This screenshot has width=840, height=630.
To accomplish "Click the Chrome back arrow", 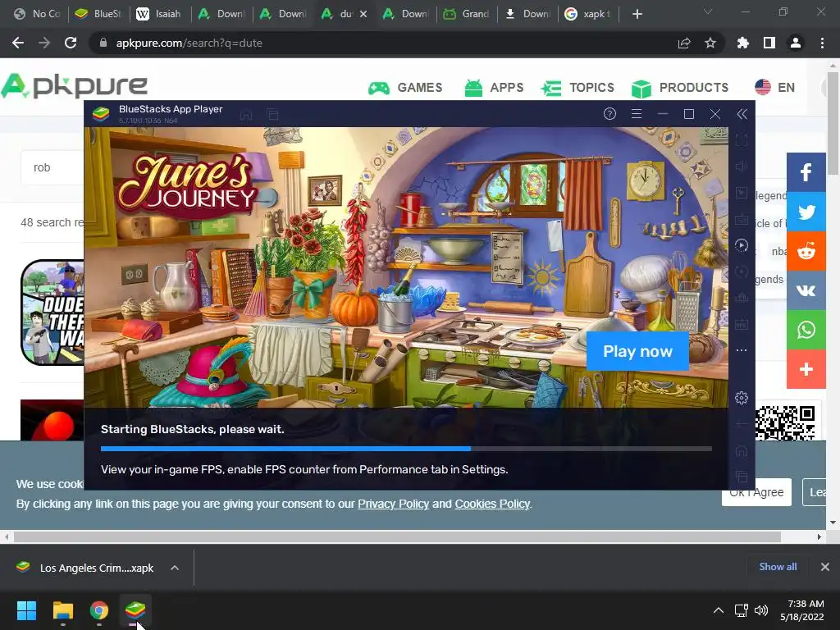I will (x=18, y=43).
